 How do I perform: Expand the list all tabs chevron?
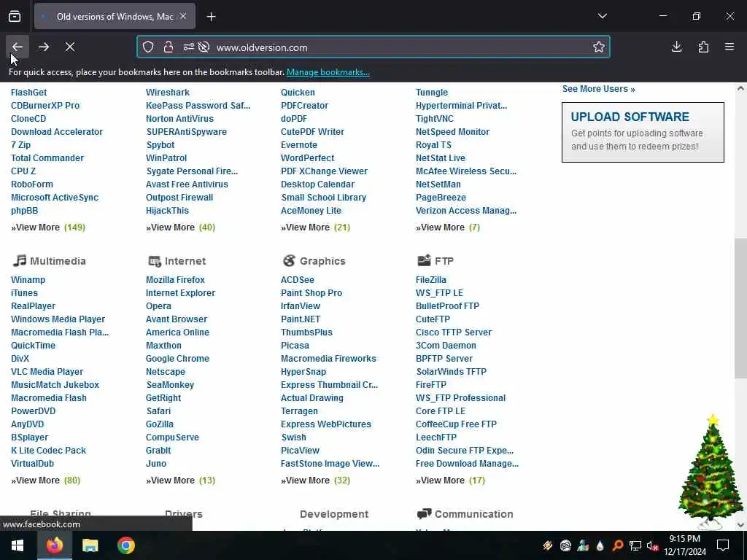tap(603, 16)
